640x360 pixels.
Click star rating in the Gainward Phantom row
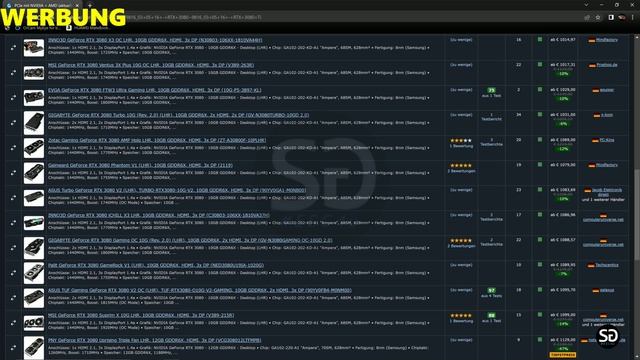point(461,166)
